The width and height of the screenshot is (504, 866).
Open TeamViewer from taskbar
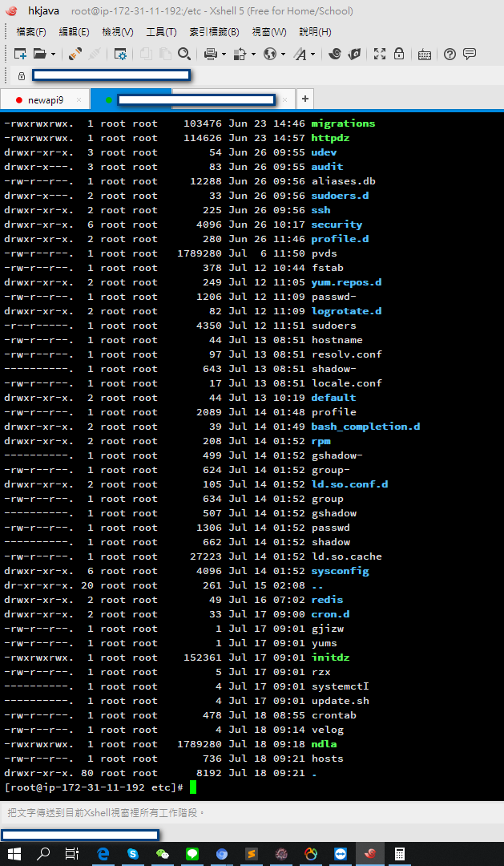point(341,854)
